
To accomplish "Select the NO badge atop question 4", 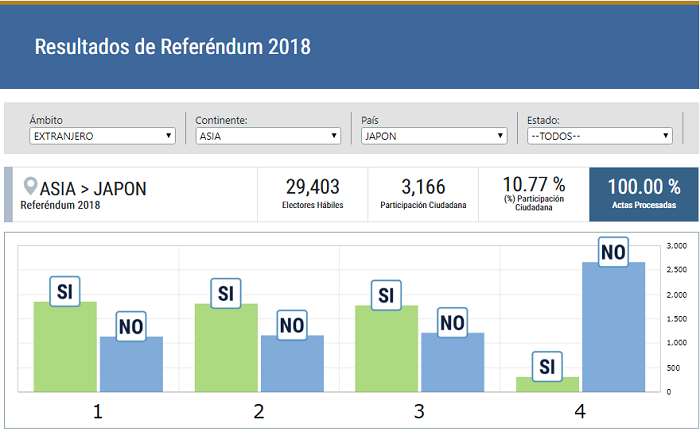I will (613, 252).
